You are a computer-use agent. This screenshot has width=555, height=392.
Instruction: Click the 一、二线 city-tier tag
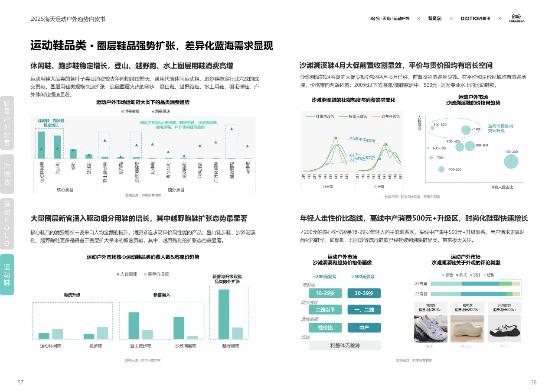tap(364, 310)
